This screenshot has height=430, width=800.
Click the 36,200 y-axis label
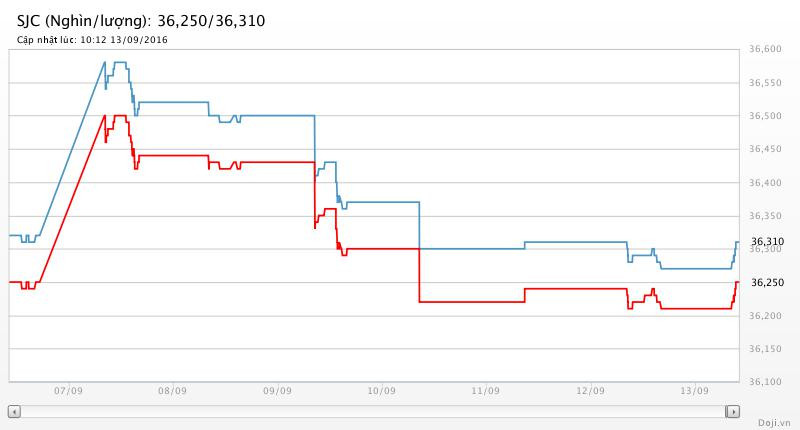point(765,315)
